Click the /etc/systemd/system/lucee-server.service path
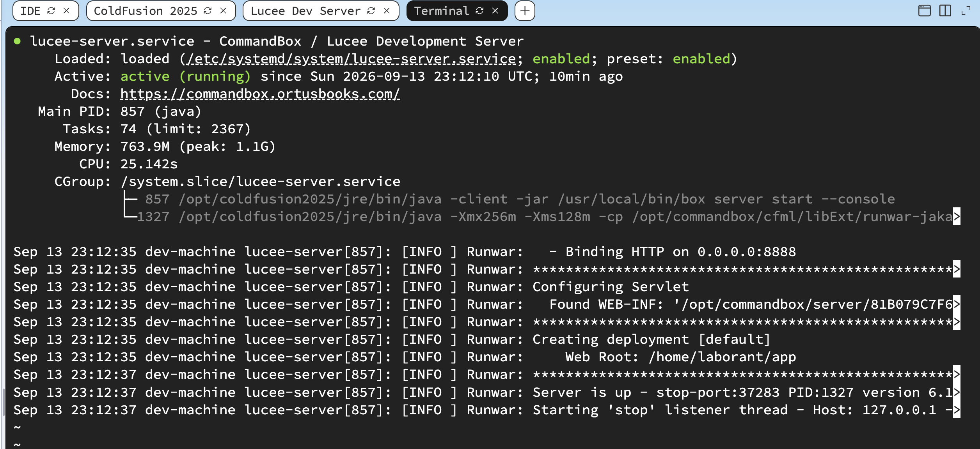 pos(352,59)
